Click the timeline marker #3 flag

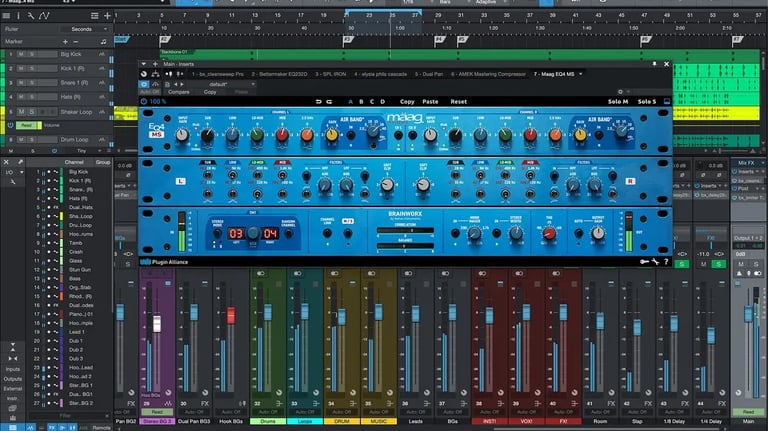click(x=348, y=40)
